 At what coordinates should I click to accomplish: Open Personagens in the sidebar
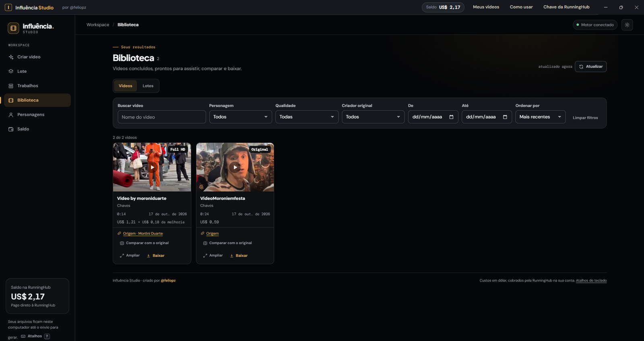(x=37, y=115)
